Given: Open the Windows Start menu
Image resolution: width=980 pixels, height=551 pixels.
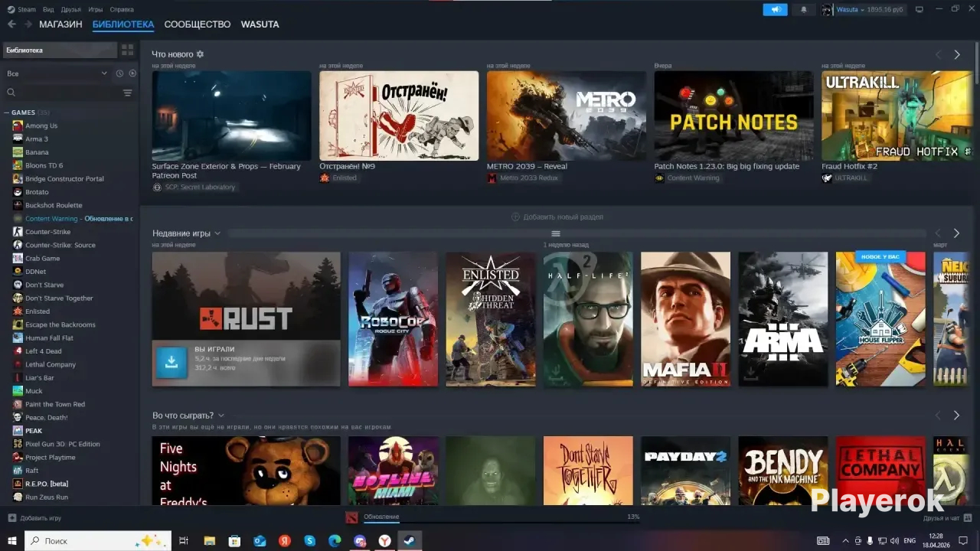Looking at the screenshot, I should [x=12, y=541].
